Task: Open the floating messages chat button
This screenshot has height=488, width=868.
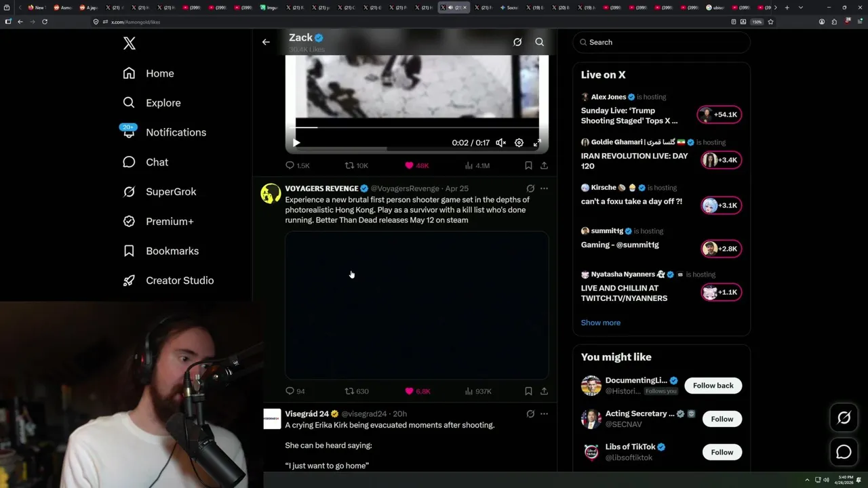Action: pyautogui.click(x=844, y=451)
